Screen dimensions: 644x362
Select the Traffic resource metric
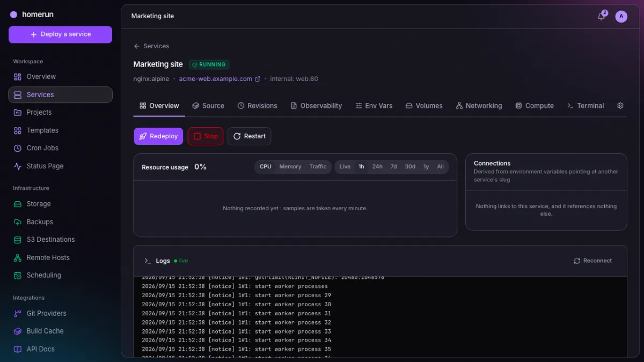click(x=318, y=167)
